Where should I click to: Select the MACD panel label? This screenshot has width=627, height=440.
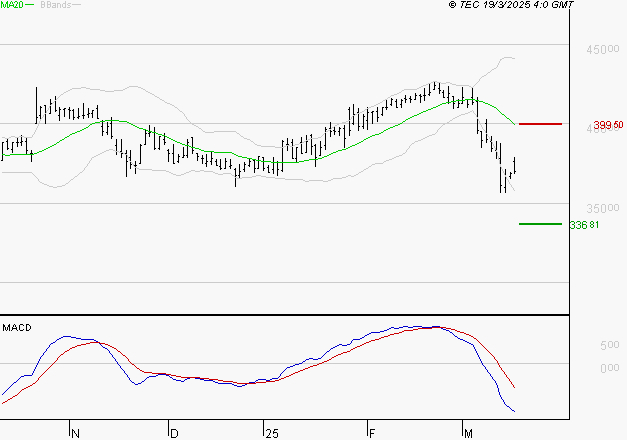(16, 328)
